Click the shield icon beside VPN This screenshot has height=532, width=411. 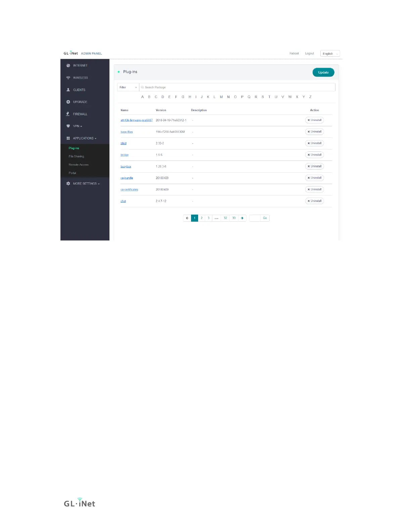pos(68,126)
